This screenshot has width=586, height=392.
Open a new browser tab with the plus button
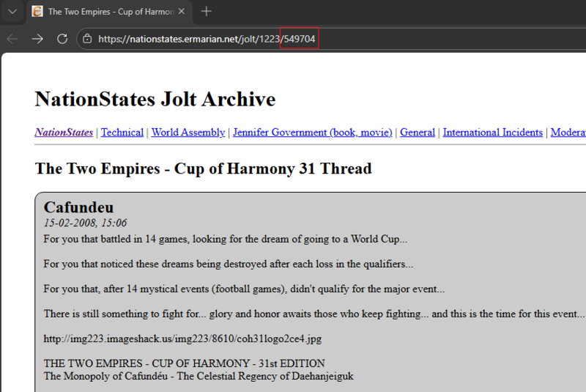pos(207,12)
